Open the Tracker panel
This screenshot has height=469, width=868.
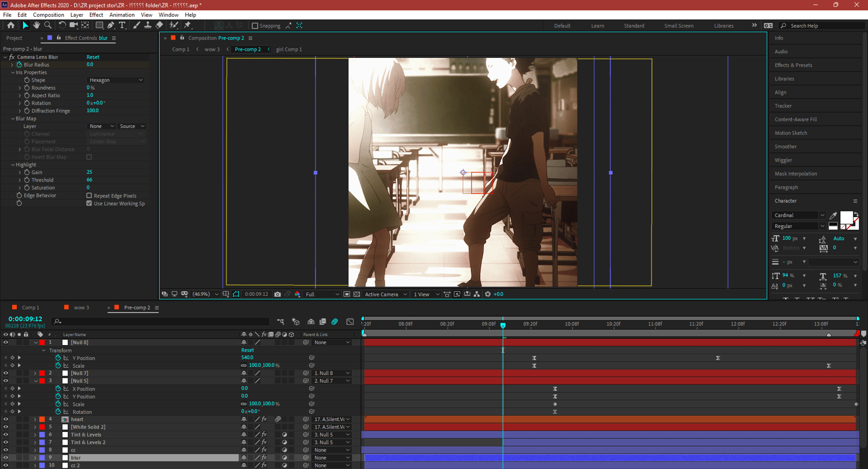pos(783,106)
